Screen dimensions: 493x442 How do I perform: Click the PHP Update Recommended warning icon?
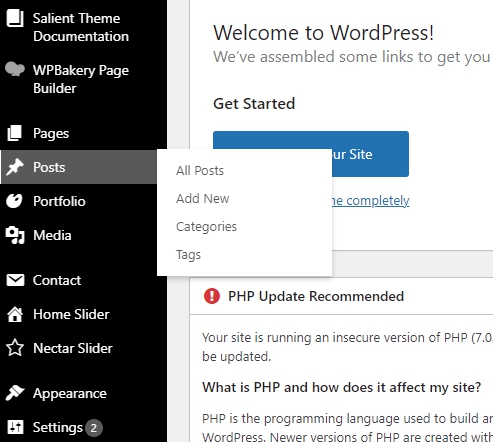click(x=212, y=296)
